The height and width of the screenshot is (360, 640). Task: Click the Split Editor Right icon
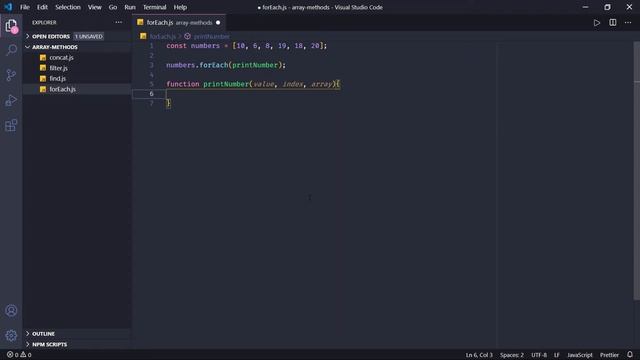pyautogui.click(x=613, y=23)
